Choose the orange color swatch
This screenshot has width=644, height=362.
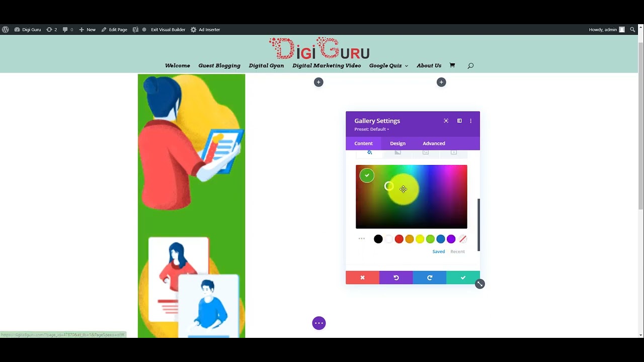(410, 239)
